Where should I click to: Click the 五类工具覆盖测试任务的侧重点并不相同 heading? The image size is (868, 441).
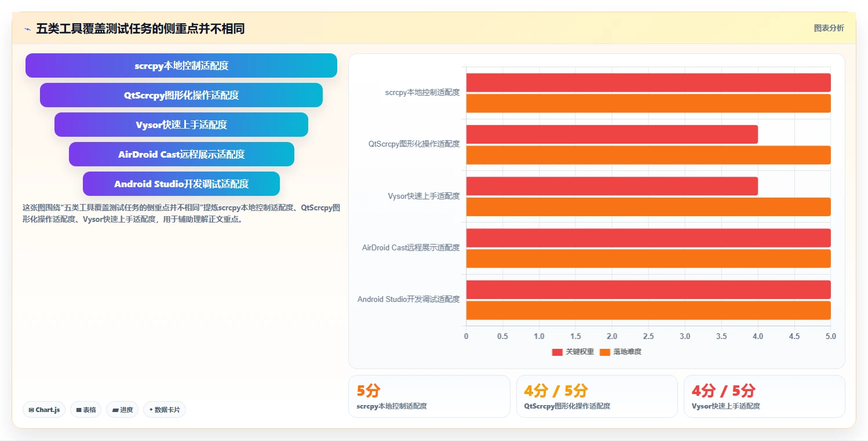click(x=140, y=28)
